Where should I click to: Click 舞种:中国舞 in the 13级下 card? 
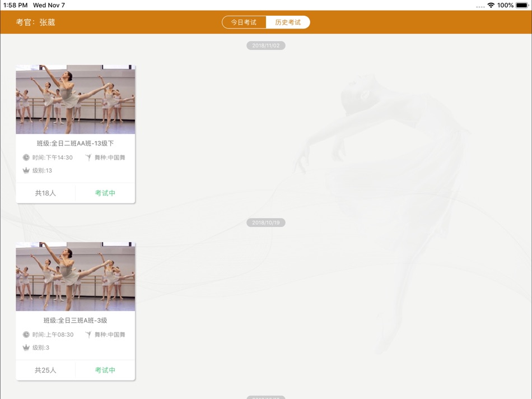click(x=110, y=157)
